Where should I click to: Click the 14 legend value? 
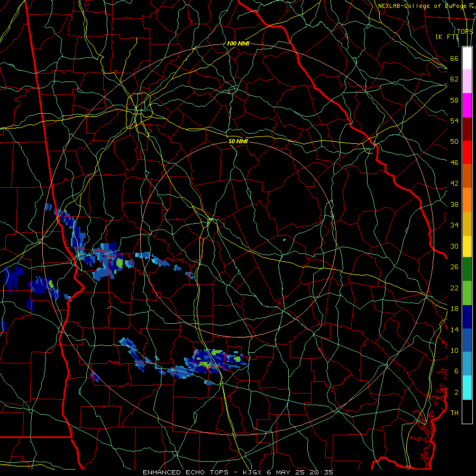454,329
